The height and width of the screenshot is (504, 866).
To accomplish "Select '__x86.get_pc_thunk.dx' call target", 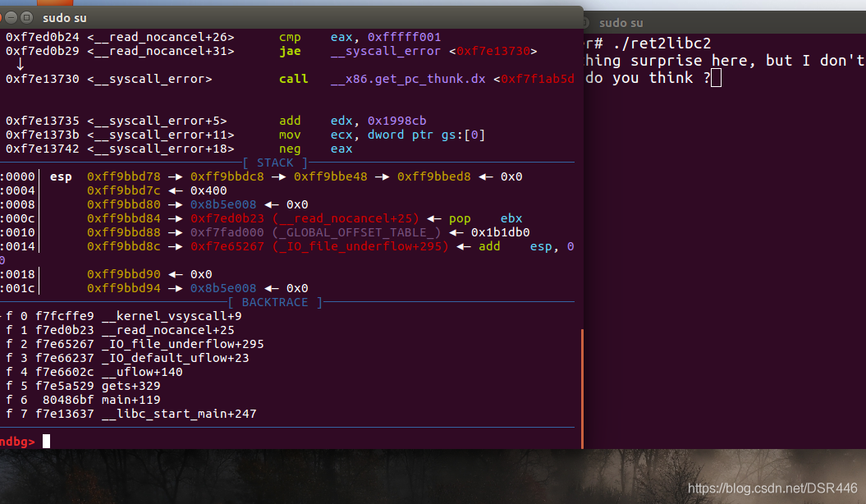I will pos(408,79).
